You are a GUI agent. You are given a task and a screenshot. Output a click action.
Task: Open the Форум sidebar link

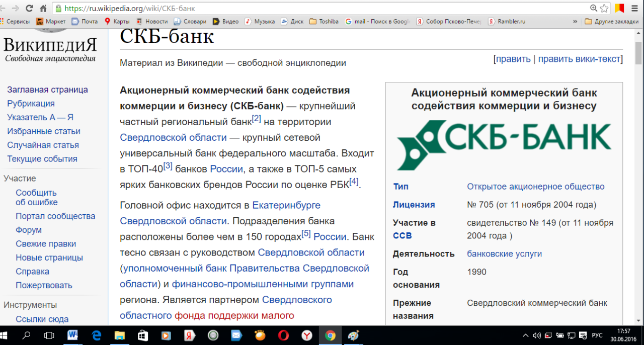[x=29, y=230]
